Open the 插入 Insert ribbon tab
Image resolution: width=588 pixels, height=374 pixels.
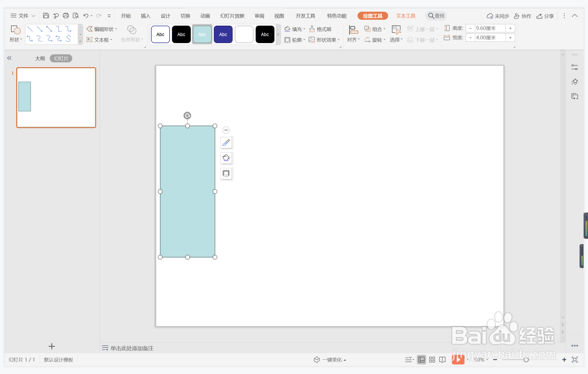point(145,16)
